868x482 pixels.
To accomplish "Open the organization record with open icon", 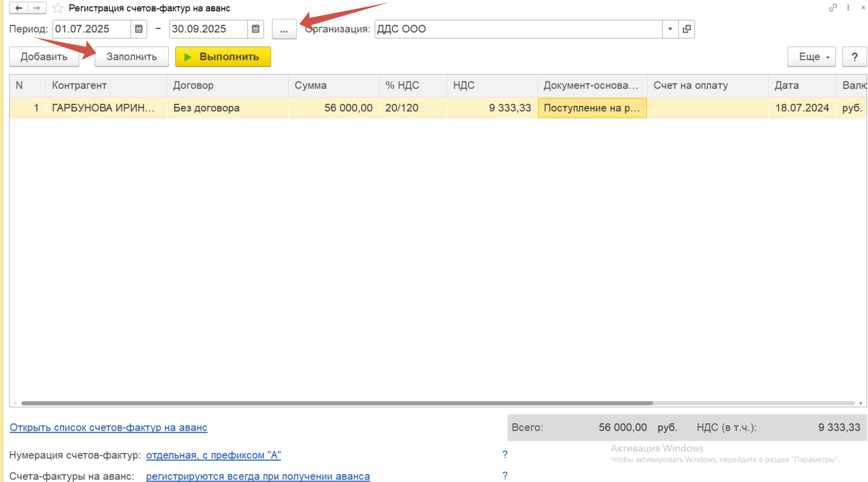I will tap(687, 29).
